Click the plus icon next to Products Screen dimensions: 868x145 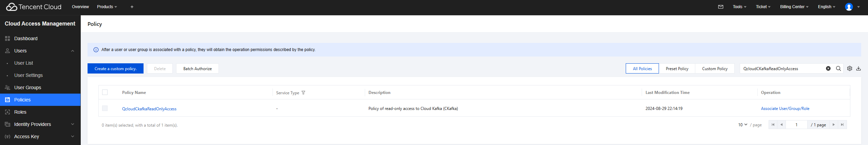pos(132,7)
